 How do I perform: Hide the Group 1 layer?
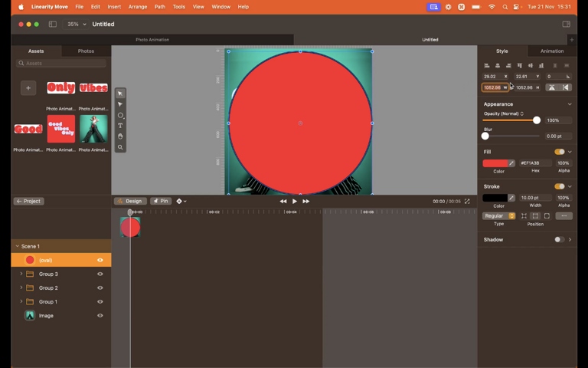[x=100, y=301]
